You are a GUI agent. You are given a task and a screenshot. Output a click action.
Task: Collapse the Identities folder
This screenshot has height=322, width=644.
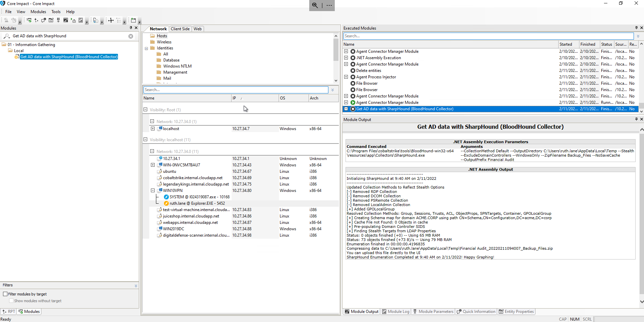pos(147,48)
